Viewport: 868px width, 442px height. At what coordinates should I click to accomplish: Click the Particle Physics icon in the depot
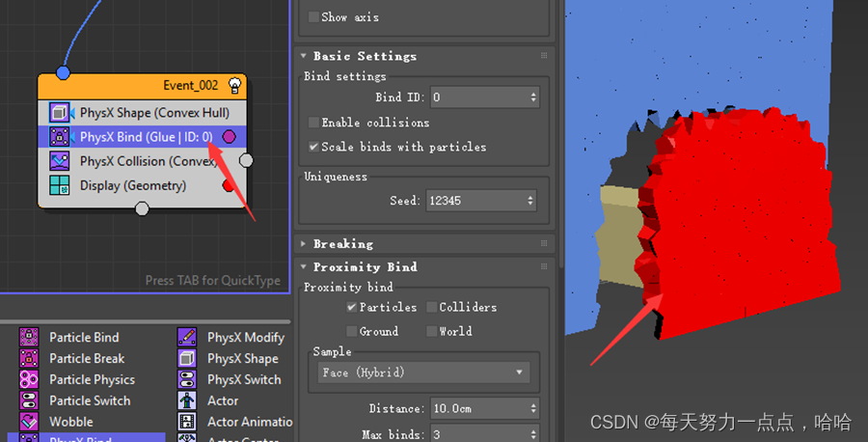pos(29,379)
